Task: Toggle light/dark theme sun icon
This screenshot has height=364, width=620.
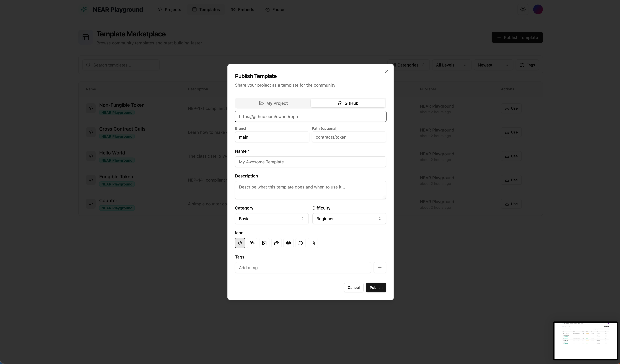Action: coord(523,9)
